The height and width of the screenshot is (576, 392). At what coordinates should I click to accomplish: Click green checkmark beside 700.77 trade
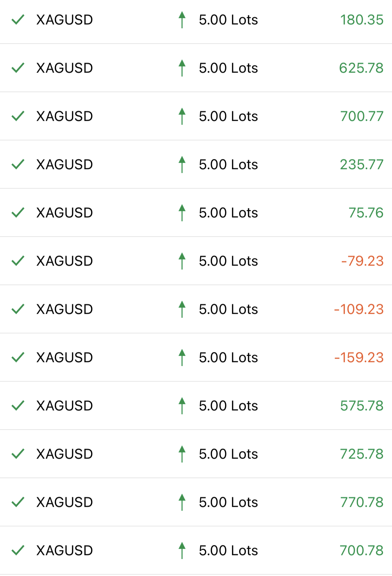(18, 116)
